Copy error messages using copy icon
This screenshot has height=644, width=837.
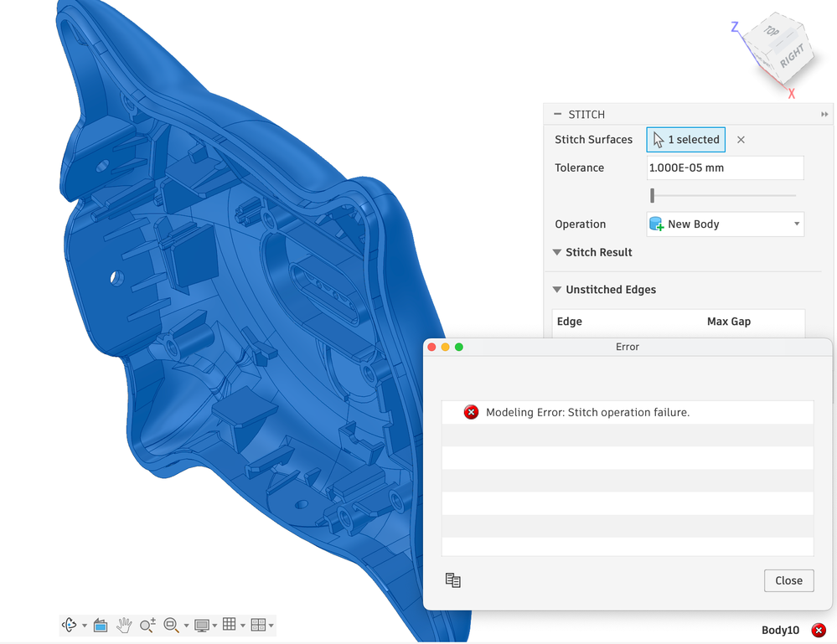[x=453, y=580]
